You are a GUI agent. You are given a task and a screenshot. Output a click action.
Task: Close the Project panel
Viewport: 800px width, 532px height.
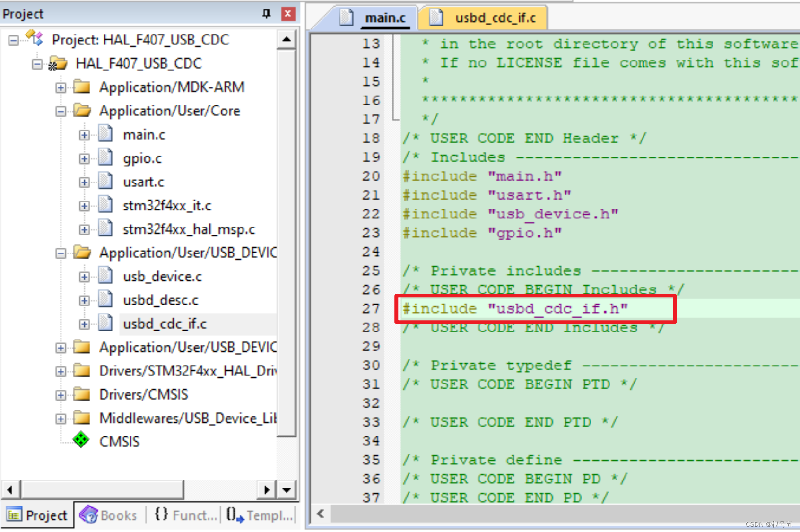[288, 14]
